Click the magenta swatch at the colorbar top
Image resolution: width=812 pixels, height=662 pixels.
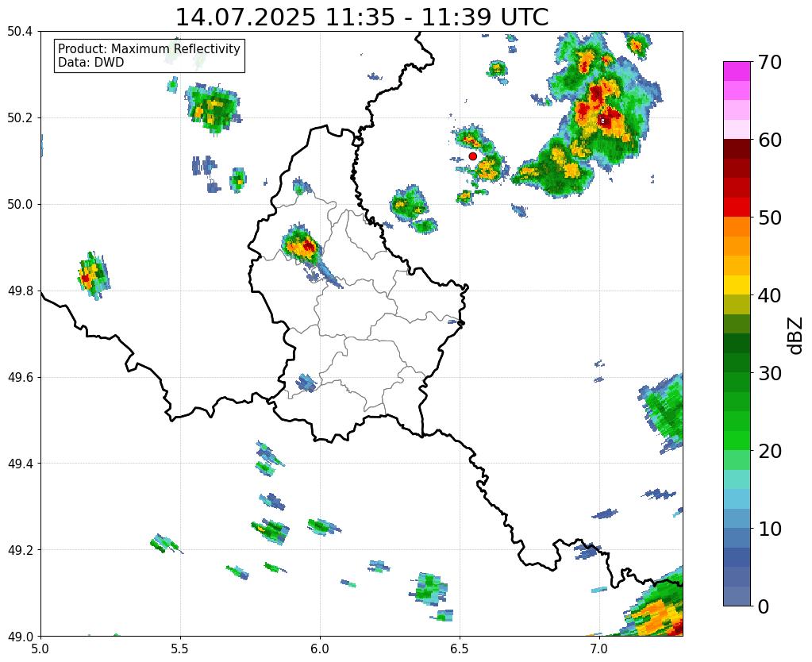[x=737, y=71]
